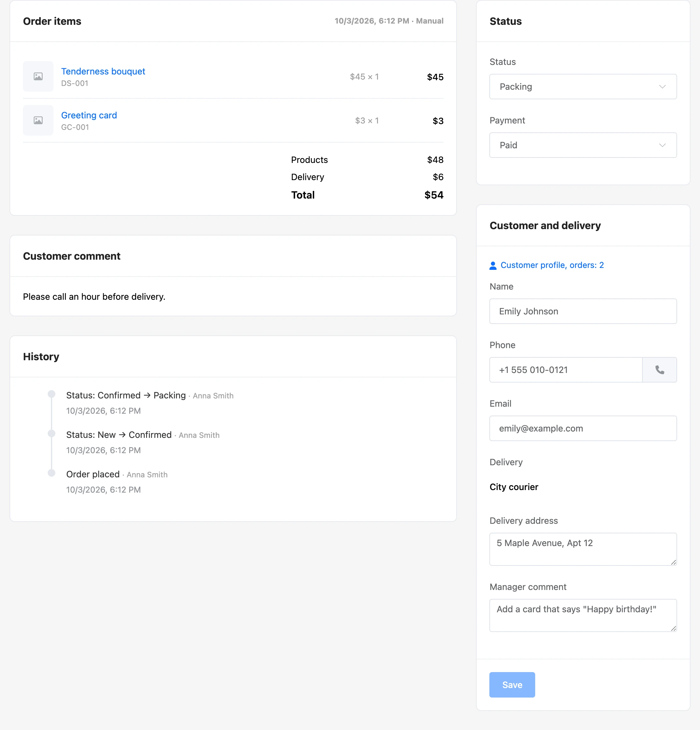The width and height of the screenshot is (700, 730).
Task: Click the Total amount "$54"
Action: (x=434, y=195)
